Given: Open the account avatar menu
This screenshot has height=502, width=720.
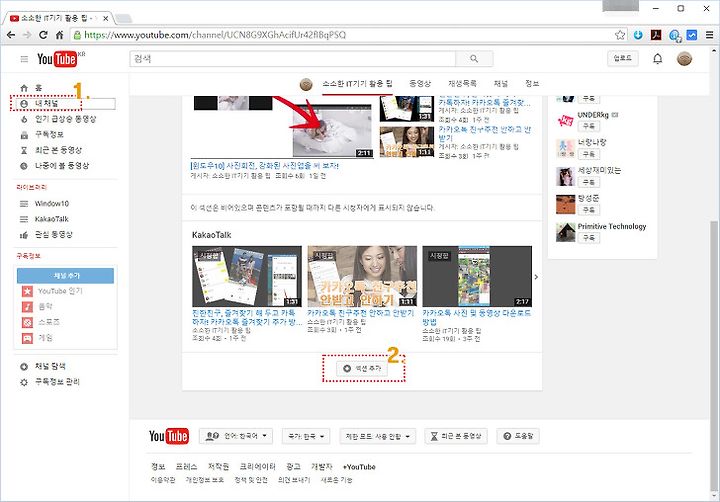Looking at the screenshot, I should pyautogui.click(x=684, y=59).
